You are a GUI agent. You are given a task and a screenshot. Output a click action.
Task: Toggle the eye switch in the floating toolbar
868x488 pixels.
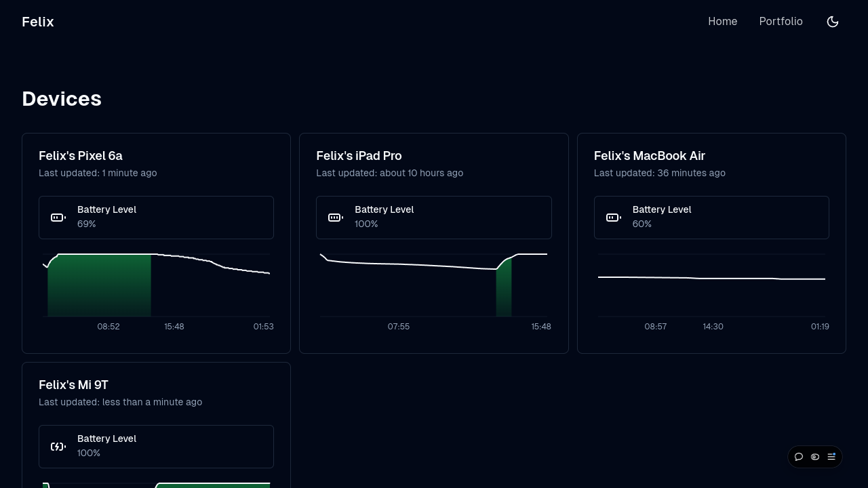point(815,457)
